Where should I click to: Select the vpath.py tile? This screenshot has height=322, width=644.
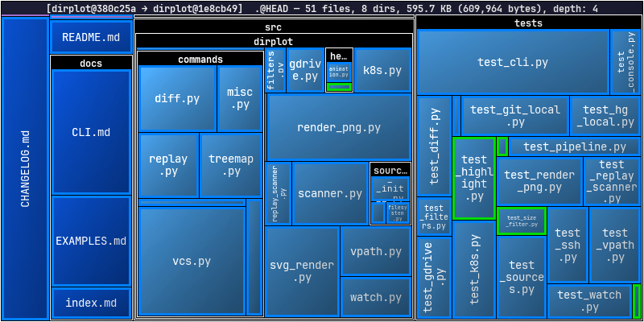point(376,251)
